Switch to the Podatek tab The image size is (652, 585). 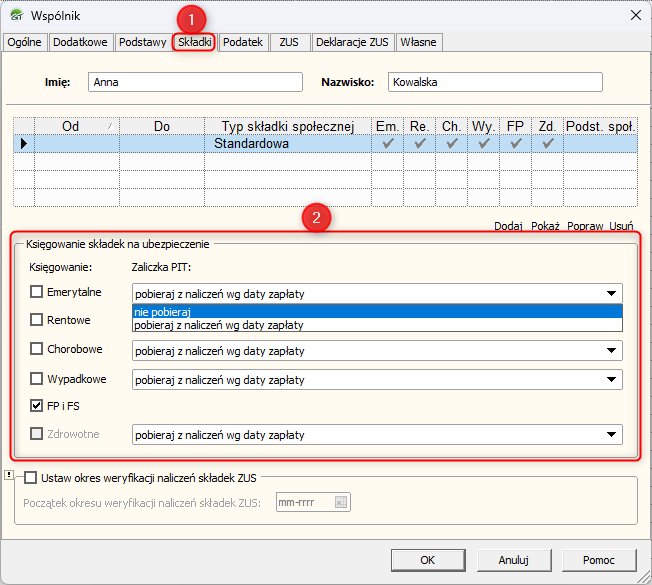tap(243, 42)
